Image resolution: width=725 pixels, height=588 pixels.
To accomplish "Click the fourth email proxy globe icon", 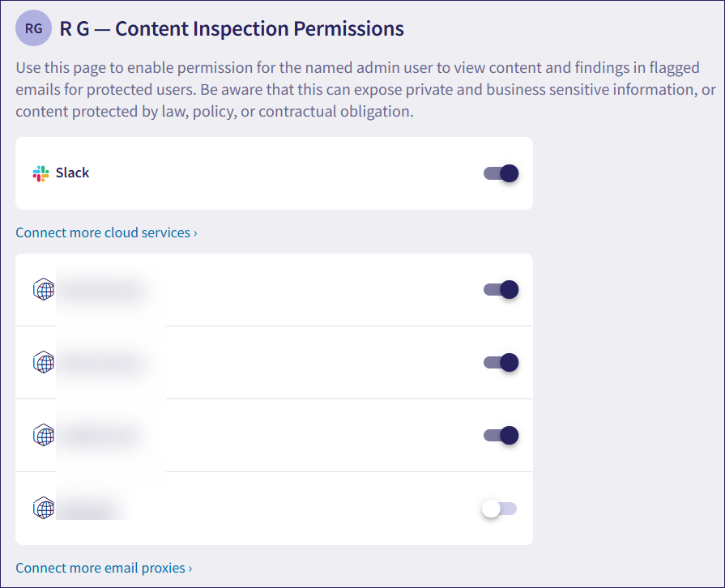I will pyautogui.click(x=44, y=509).
